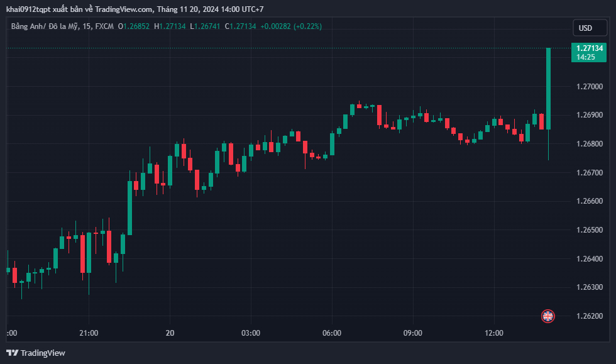616x364 pixels.
Task: Click the UK flag economic event icon
Action: 547,316
